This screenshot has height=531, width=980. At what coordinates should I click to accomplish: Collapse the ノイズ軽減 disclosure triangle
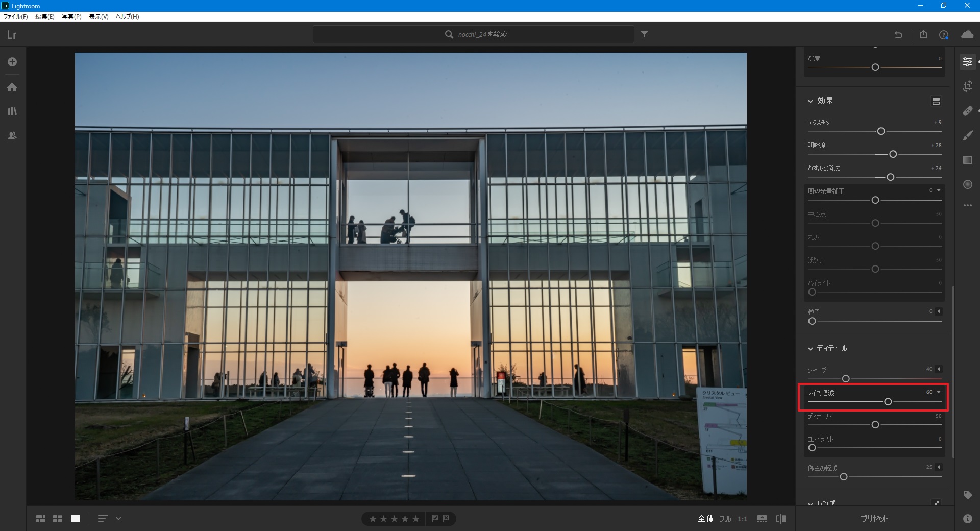[939, 392]
